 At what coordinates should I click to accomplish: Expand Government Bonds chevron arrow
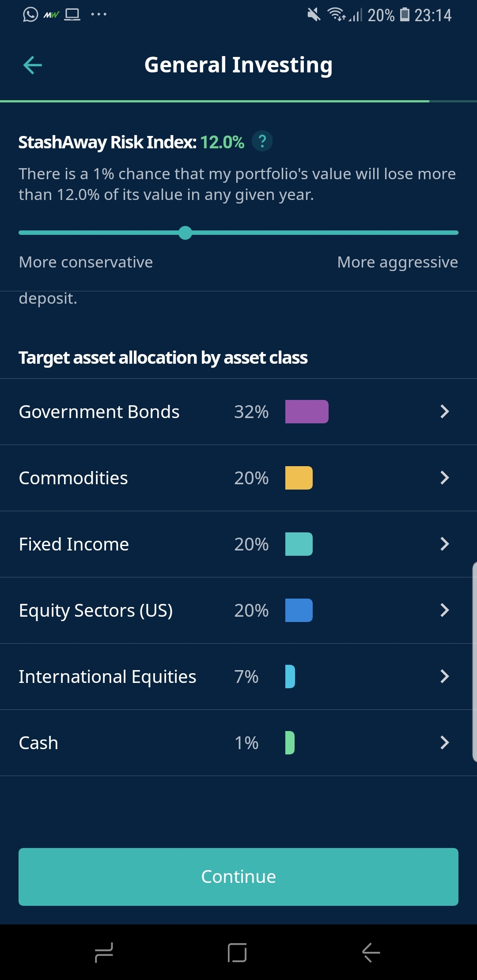click(445, 411)
